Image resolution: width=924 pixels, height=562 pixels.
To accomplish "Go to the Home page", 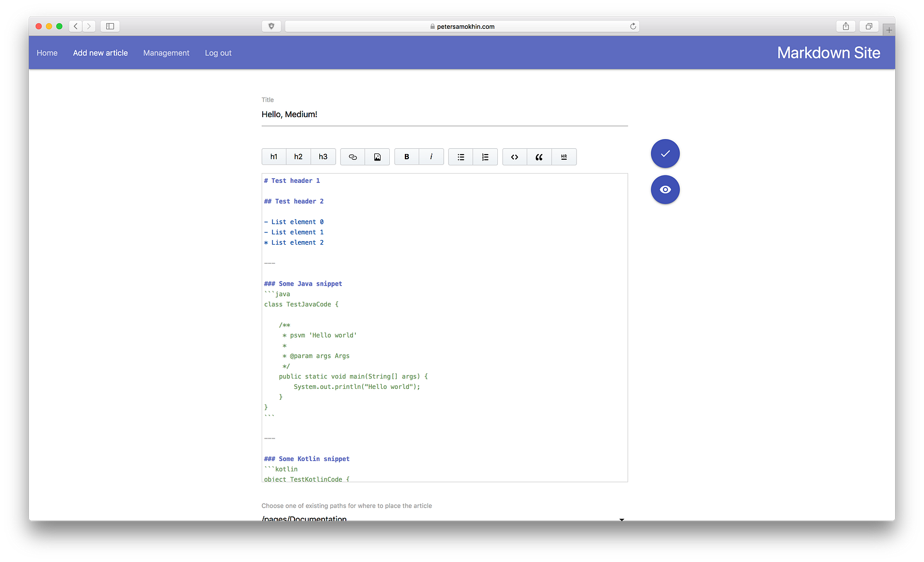I will tap(47, 53).
